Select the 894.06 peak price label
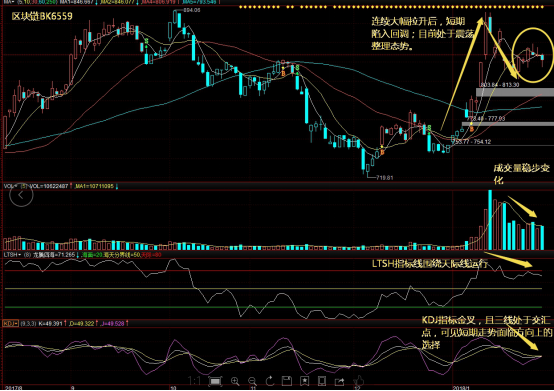 click(192, 10)
